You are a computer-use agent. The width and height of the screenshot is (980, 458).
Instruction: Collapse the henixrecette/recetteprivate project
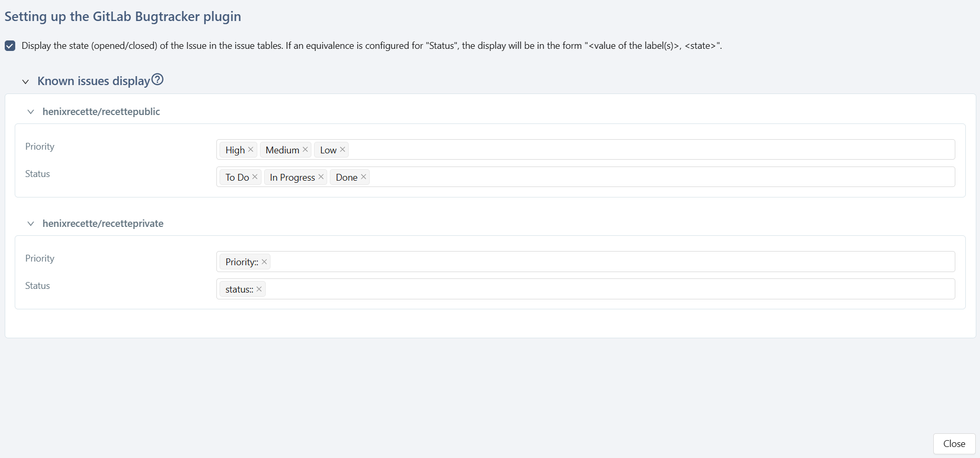pyautogui.click(x=31, y=224)
